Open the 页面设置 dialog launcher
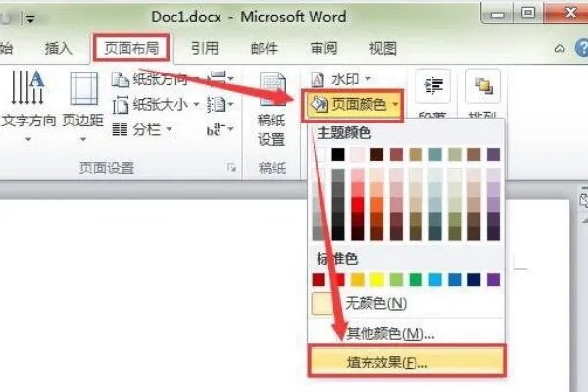This screenshot has width=588, height=392. tap(232, 168)
